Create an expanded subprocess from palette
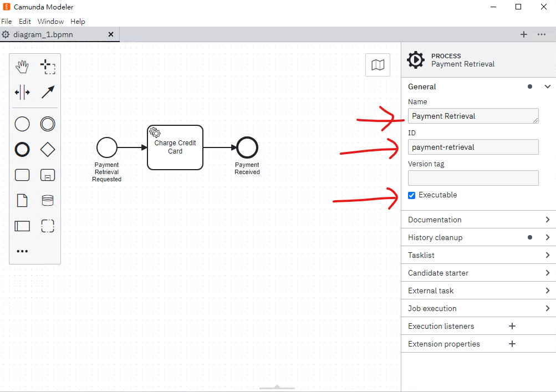 (48, 175)
